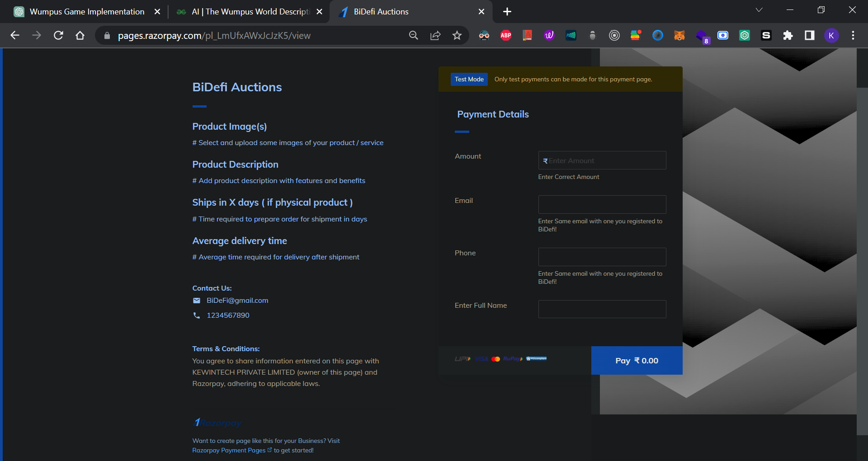The image size is (868, 461).
Task: Open Chrome's three-dot menu
Action: point(853,35)
